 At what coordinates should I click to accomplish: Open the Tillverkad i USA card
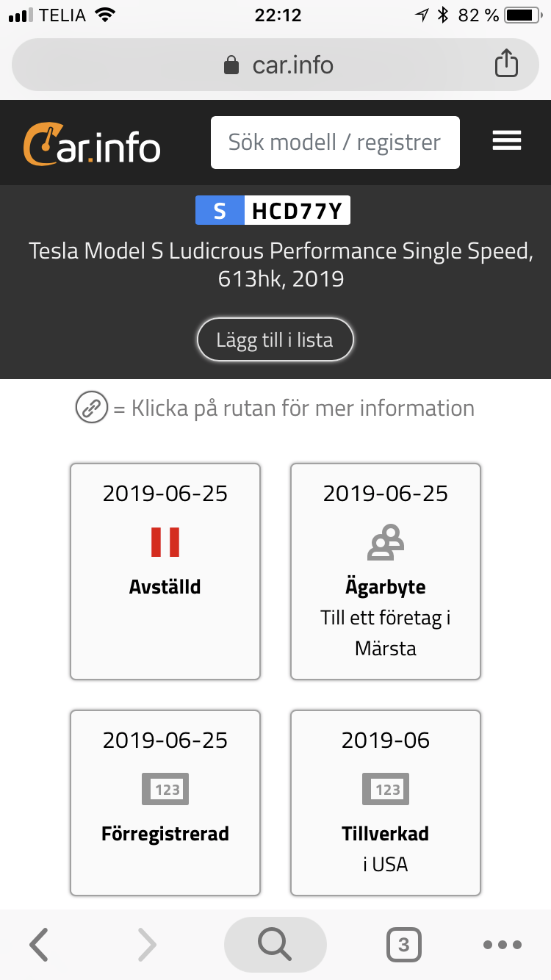click(x=386, y=803)
